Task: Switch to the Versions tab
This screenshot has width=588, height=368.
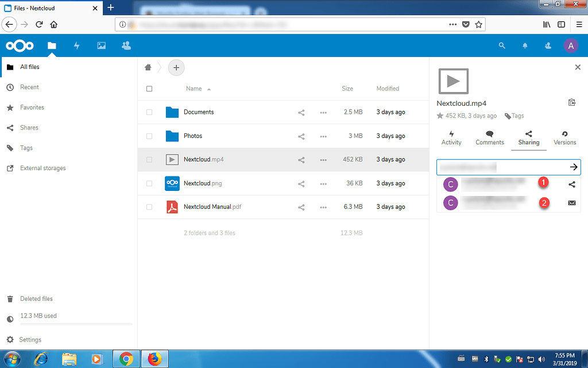Action: [x=564, y=138]
